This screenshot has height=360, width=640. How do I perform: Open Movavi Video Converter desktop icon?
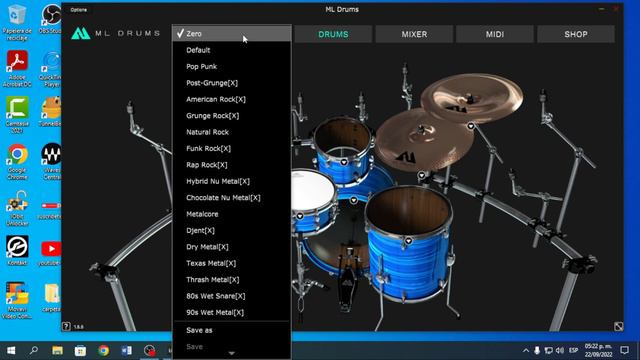coord(17,300)
